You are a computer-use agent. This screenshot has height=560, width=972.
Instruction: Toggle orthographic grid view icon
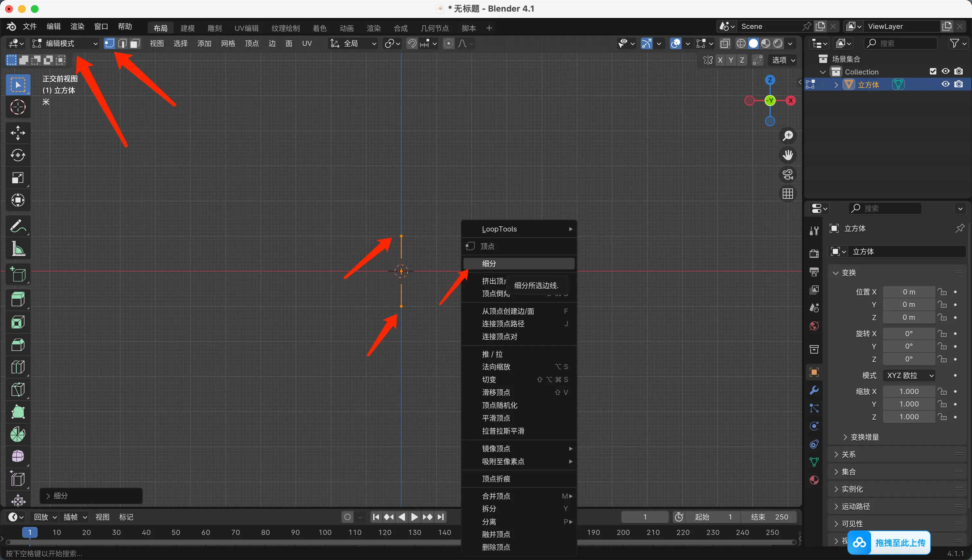click(x=788, y=194)
